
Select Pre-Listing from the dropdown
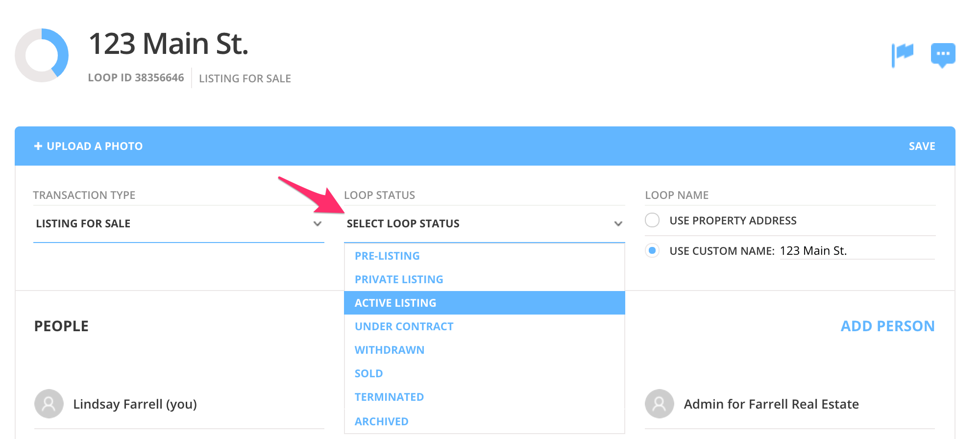(x=387, y=255)
